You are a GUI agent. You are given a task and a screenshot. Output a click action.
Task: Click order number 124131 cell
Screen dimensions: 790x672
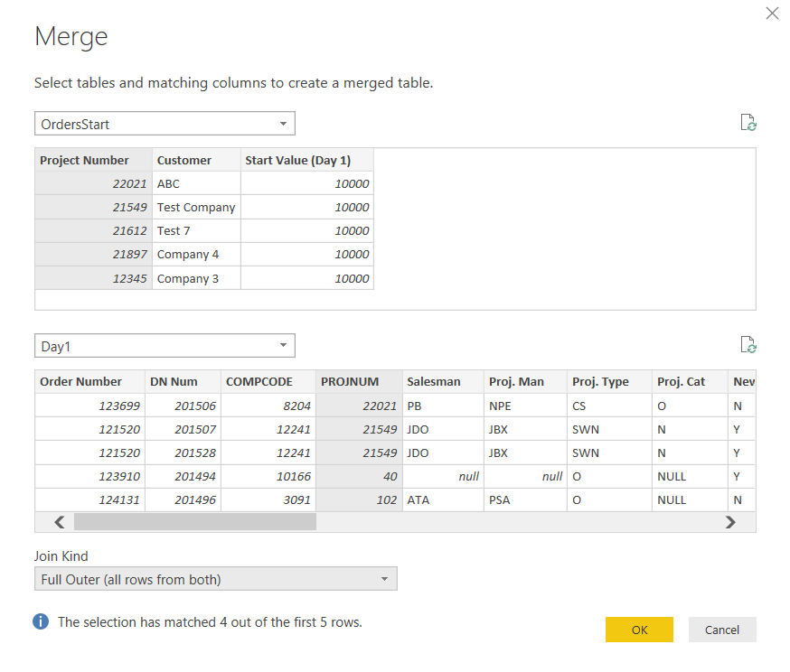point(90,499)
